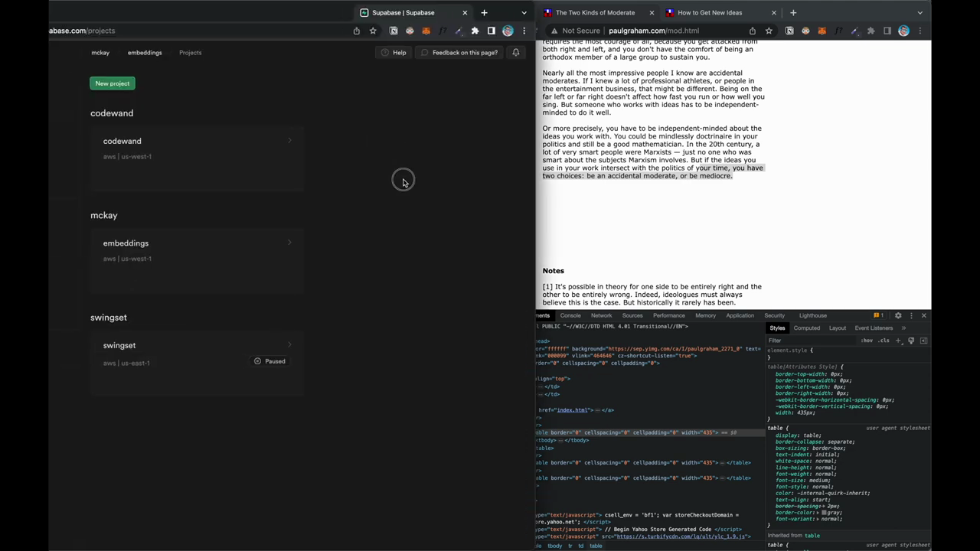Click the Help button in Supabase
Screen dimensions: 980x551
pyautogui.click(x=394, y=52)
